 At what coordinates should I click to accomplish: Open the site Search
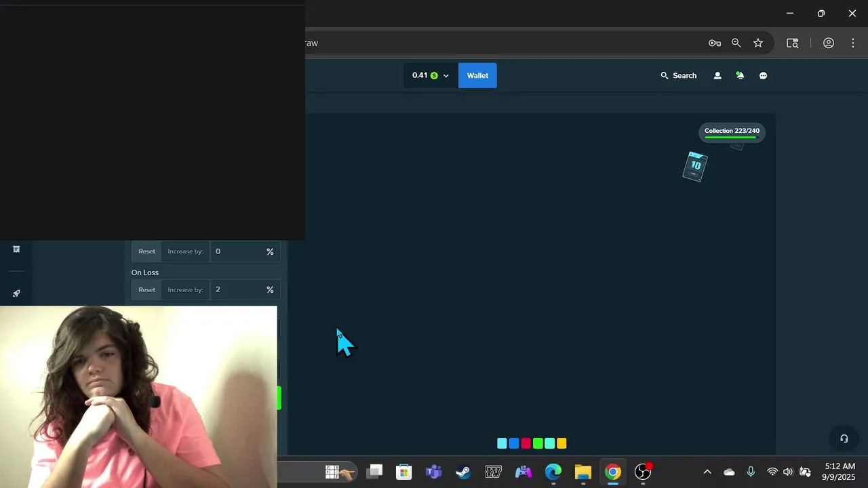679,75
